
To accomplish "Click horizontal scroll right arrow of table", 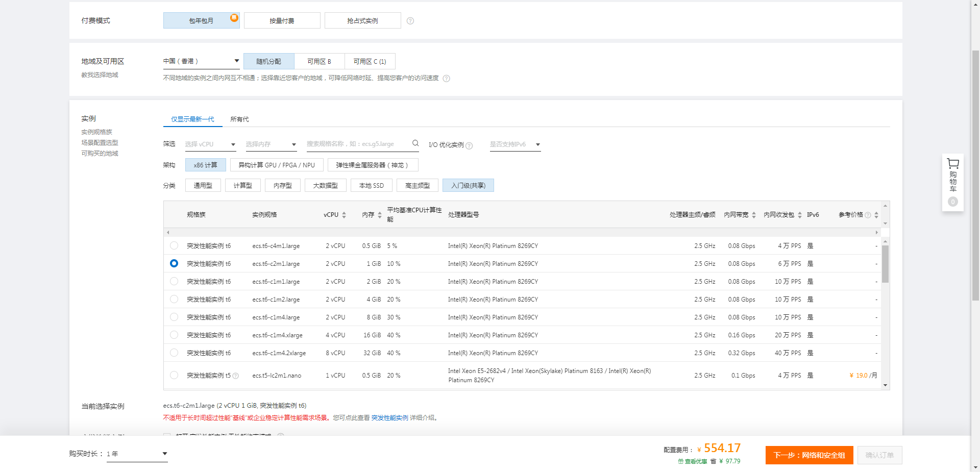I will [x=876, y=232].
